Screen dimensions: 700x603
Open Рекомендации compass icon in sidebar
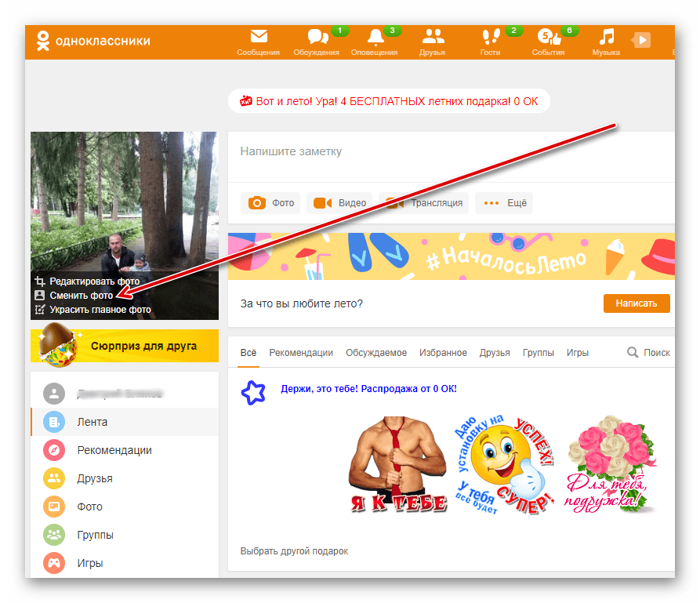54,450
